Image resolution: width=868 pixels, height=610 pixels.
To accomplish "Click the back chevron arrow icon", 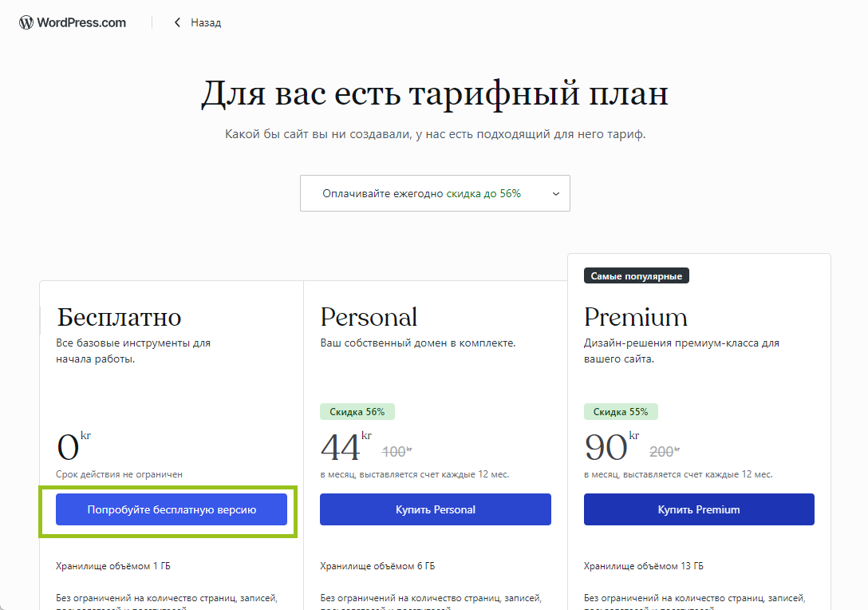I will 177,22.
